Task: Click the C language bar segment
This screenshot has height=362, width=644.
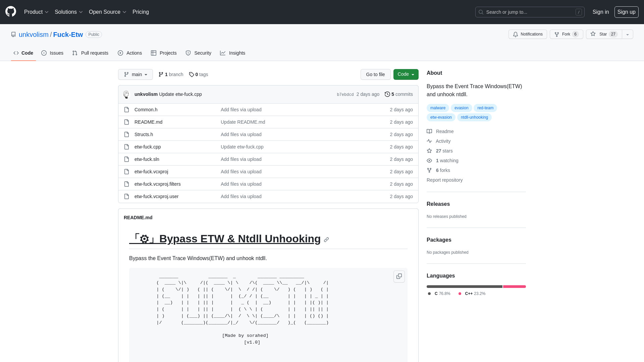Action: pyautogui.click(x=465, y=287)
